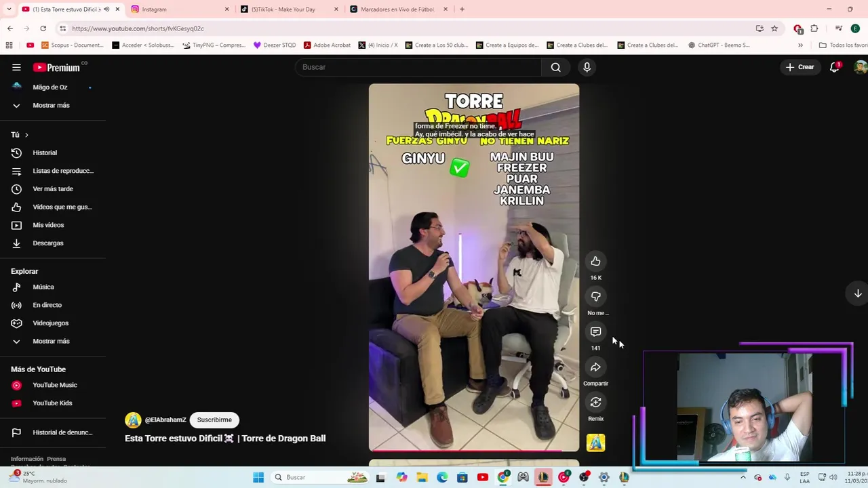
Task: Open Mägo de Oz channel subscription
Action: coord(52,87)
